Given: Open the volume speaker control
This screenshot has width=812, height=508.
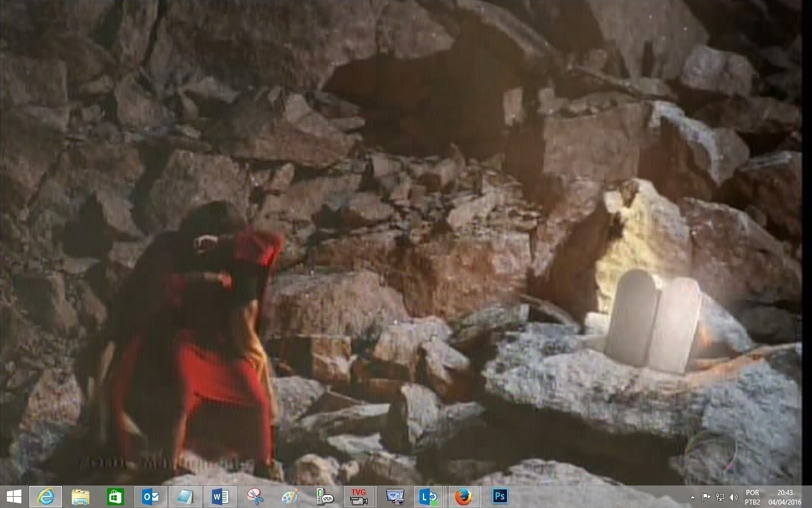Looking at the screenshot, I should click(x=734, y=497).
